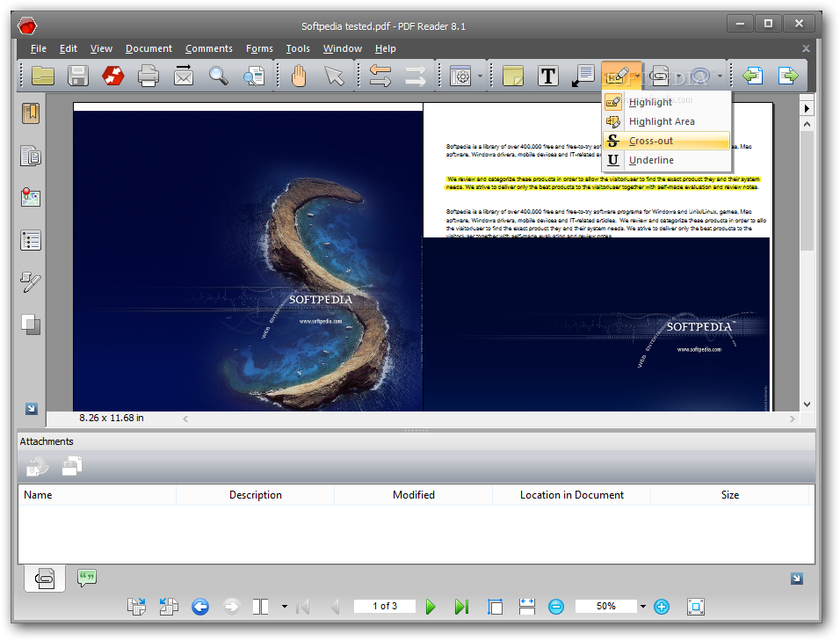Save document with floppy disk icon

point(78,76)
